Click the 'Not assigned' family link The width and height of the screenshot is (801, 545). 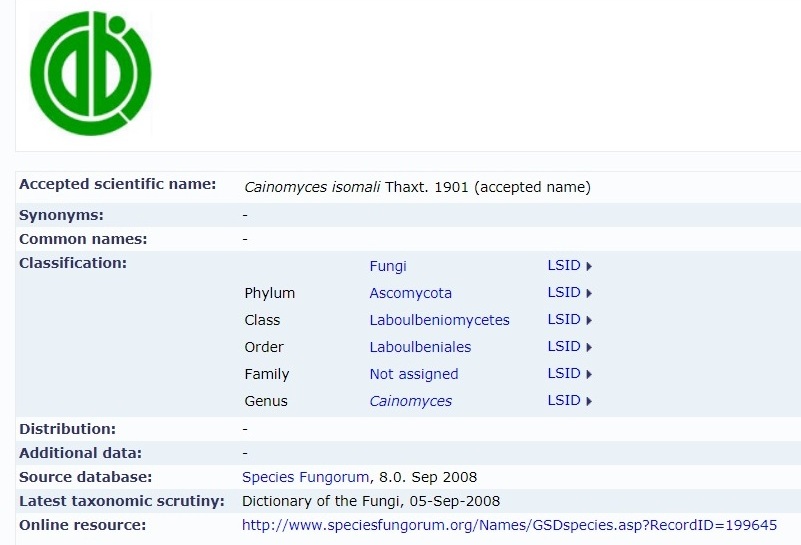pyautogui.click(x=413, y=374)
